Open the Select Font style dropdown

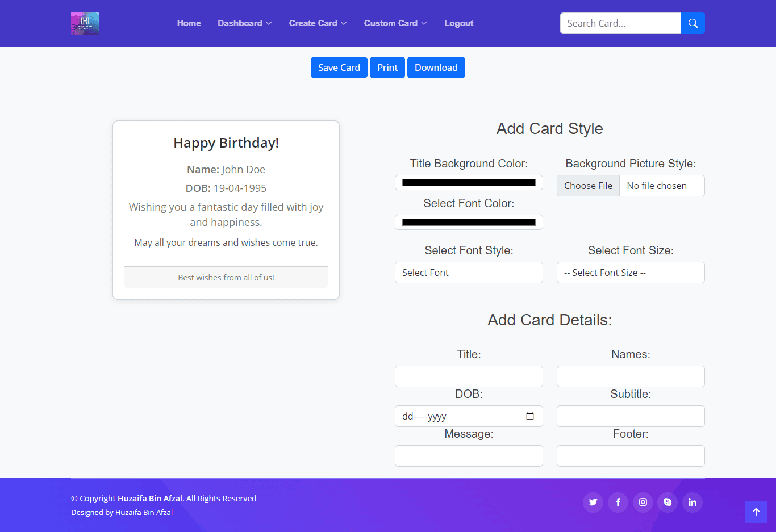point(469,273)
